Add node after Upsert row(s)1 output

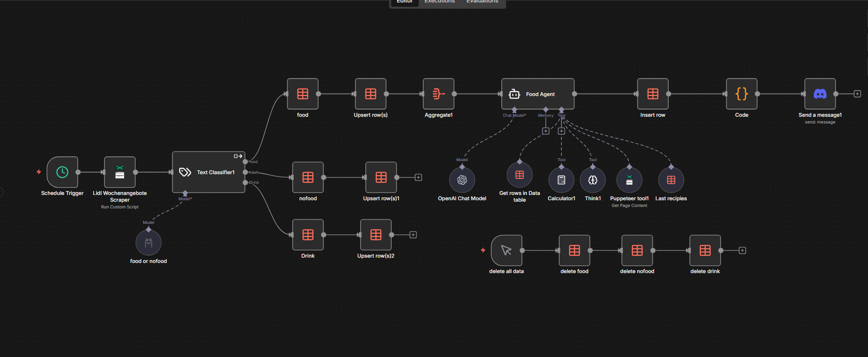(418, 178)
